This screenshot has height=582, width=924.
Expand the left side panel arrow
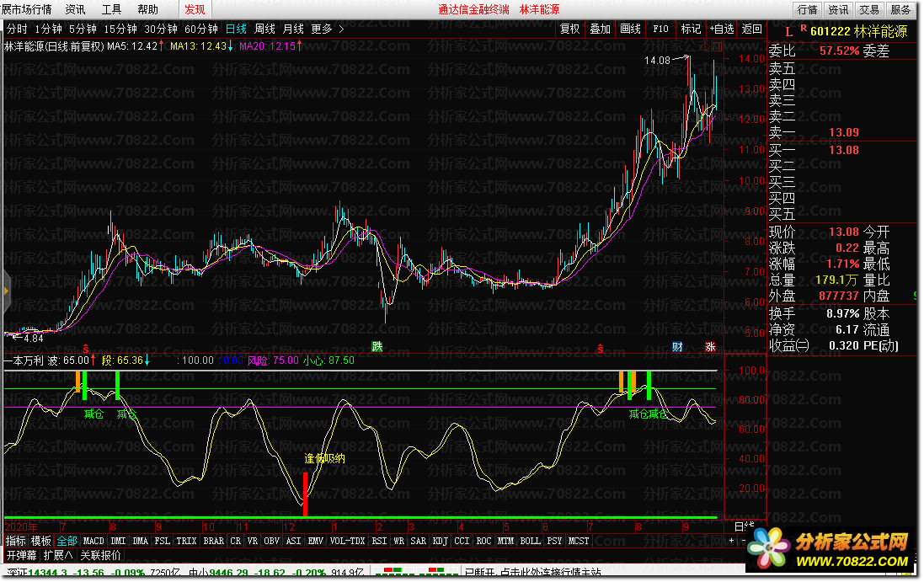click(6, 291)
